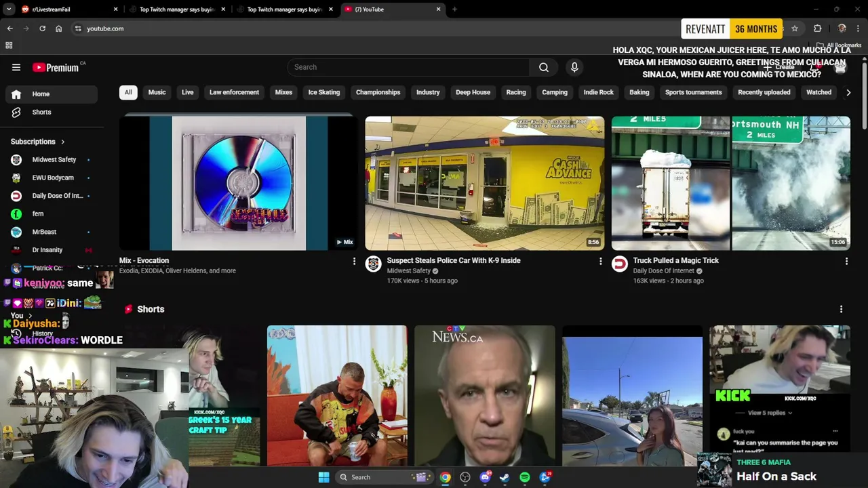Viewport: 868px width, 488px height.
Task: Open Chrome three-dot menu
Action: [x=858, y=28]
